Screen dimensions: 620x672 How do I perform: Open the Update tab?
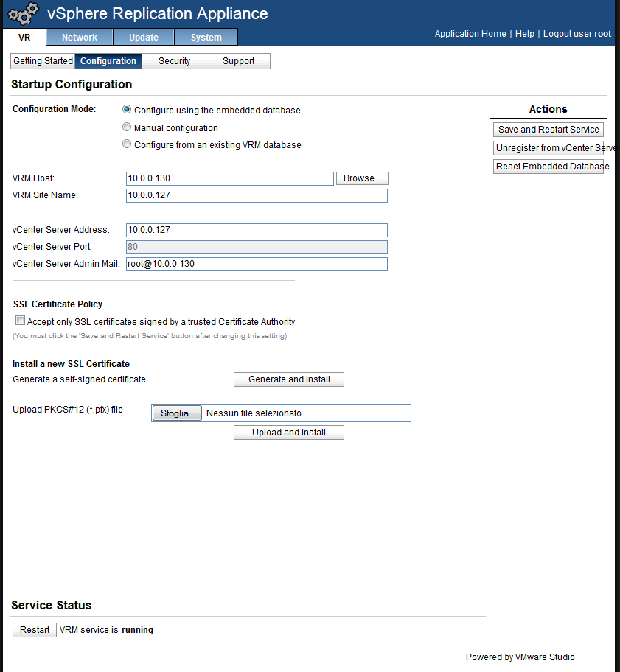[143, 37]
